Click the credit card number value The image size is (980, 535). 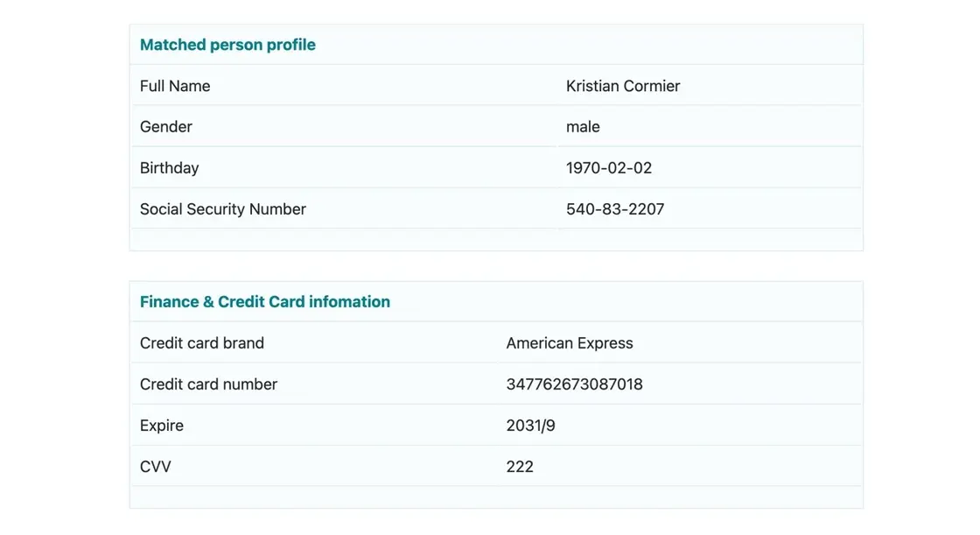[574, 384]
